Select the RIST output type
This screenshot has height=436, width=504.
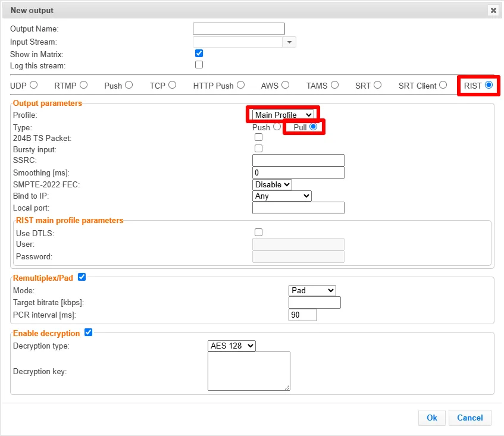(489, 85)
